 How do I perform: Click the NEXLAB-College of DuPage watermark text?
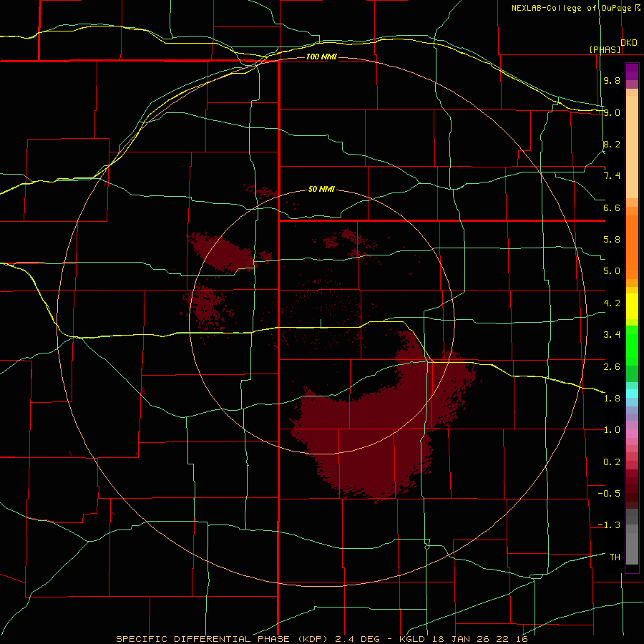[x=576, y=8]
